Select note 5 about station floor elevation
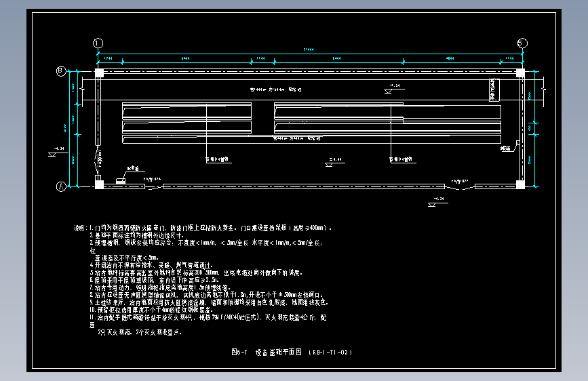Viewport: 588px width, 381px height. click(x=196, y=273)
